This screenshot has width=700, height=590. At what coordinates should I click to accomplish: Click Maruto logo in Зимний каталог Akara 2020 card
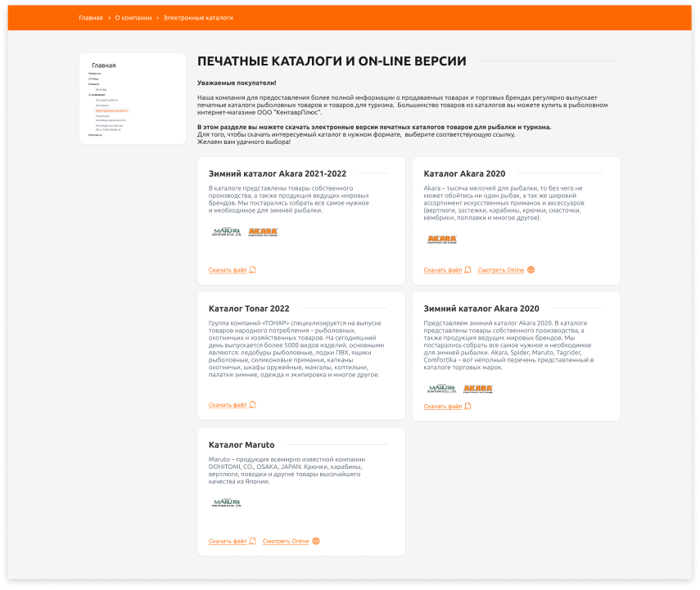[441, 389]
